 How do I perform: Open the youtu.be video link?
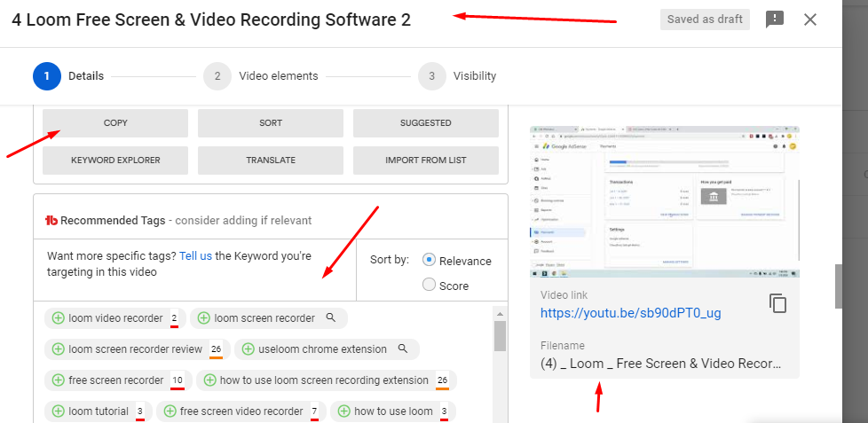(630, 314)
